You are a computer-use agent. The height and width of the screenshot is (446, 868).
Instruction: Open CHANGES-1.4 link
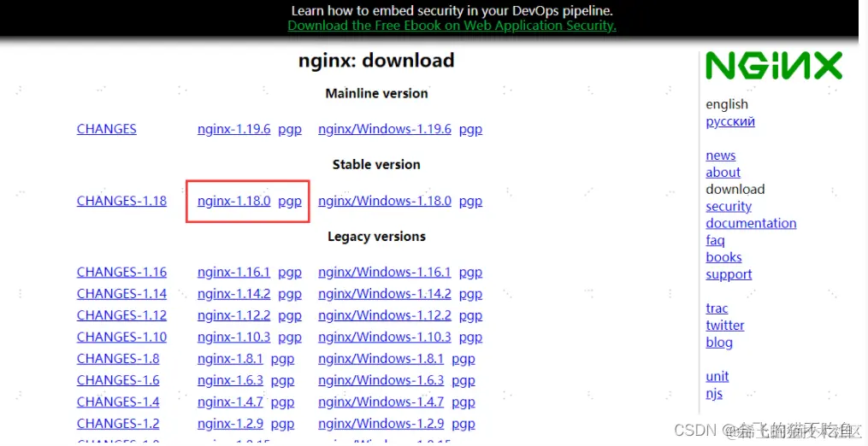click(118, 402)
